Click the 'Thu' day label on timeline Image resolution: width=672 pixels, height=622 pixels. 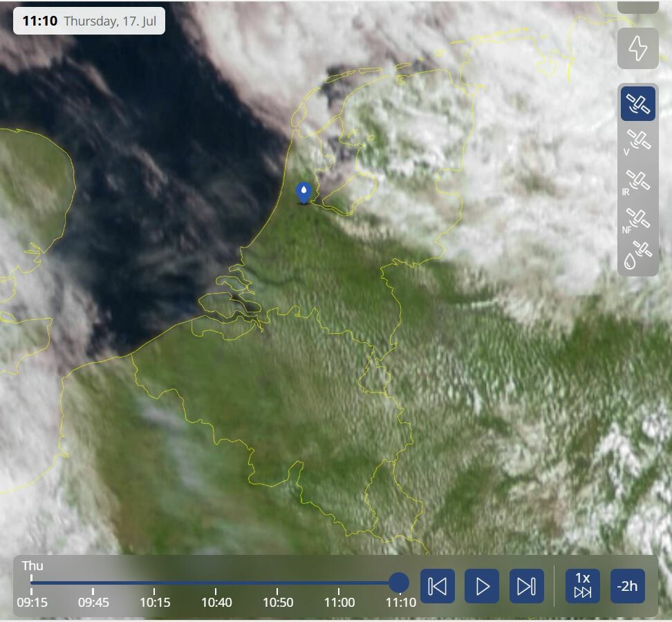coord(32,565)
